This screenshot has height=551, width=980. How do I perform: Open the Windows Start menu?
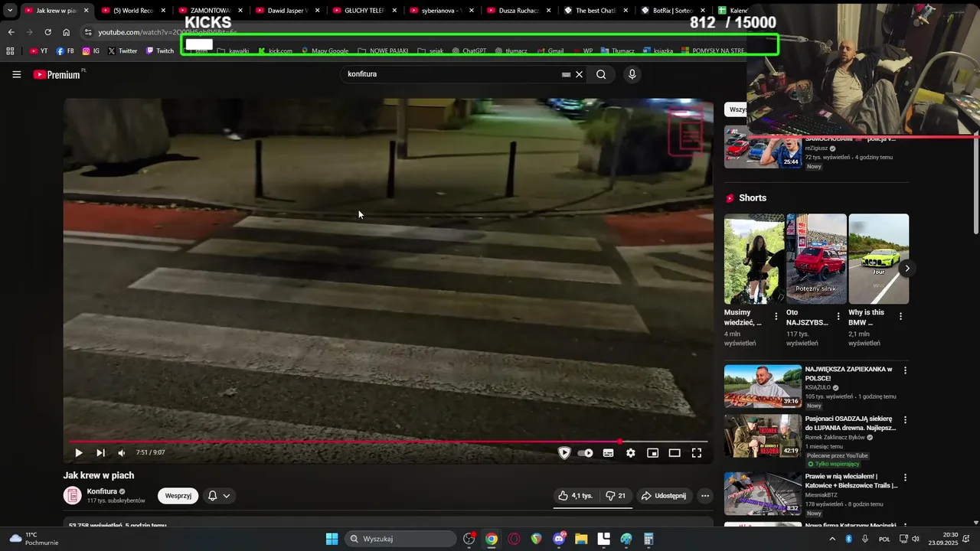332,539
